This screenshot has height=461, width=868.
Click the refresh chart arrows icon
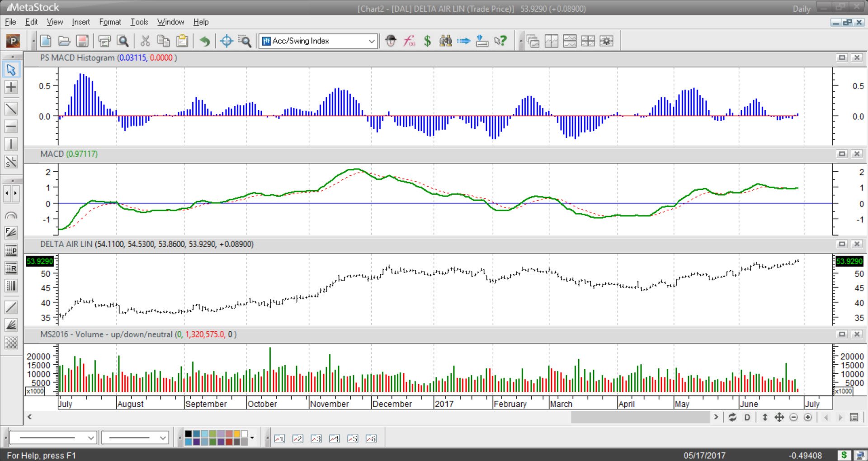tap(732, 417)
